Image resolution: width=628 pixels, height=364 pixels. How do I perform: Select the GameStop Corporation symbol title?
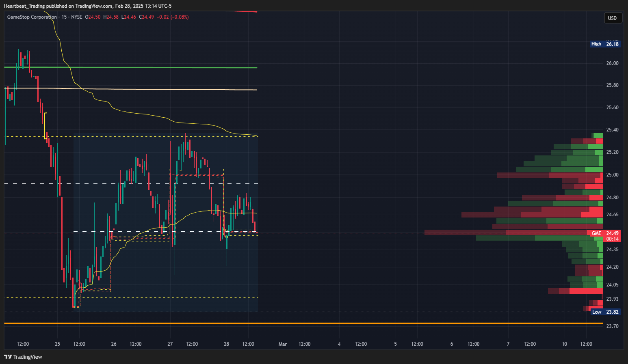[x=32, y=17]
